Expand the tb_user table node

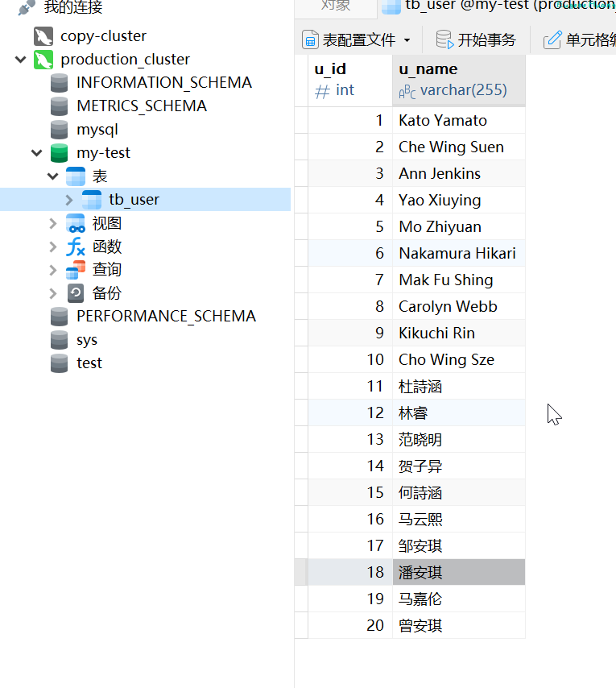click(69, 200)
